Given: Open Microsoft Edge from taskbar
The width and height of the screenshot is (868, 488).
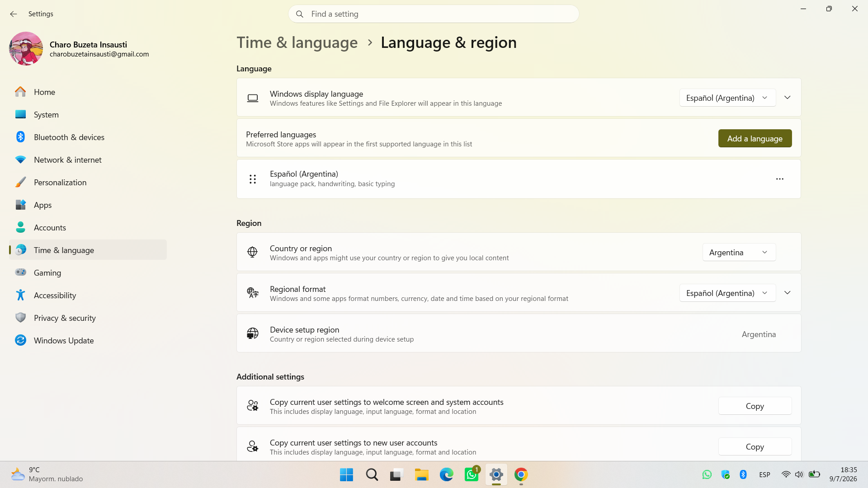Looking at the screenshot, I should pyautogui.click(x=446, y=474).
